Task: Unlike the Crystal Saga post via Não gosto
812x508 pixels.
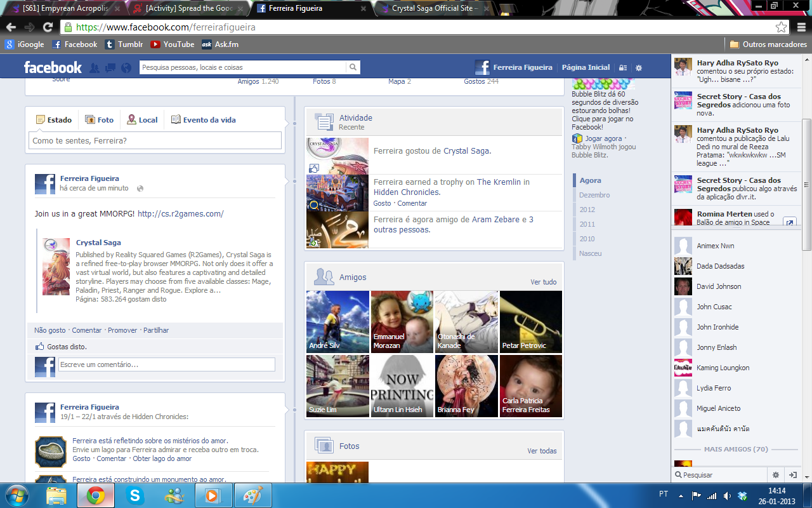Action: [x=49, y=330]
